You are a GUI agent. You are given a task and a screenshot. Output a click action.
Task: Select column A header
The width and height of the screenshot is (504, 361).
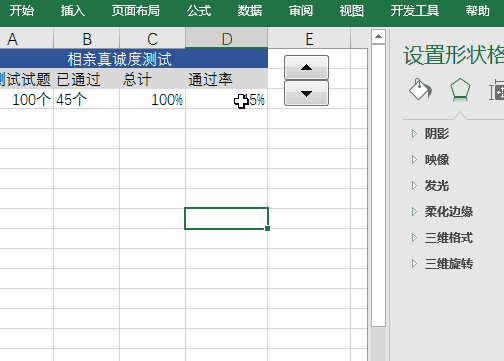pos(27,39)
